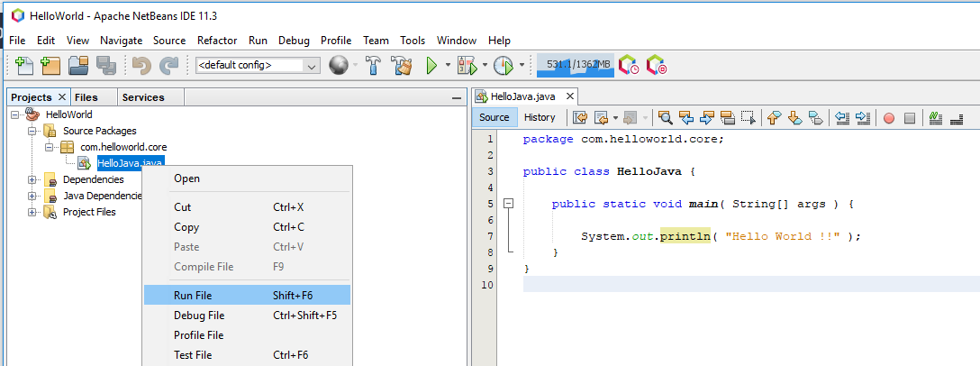The width and height of the screenshot is (980, 366).
Task: Stop macro recording with square icon
Action: pyautogui.click(x=910, y=117)
